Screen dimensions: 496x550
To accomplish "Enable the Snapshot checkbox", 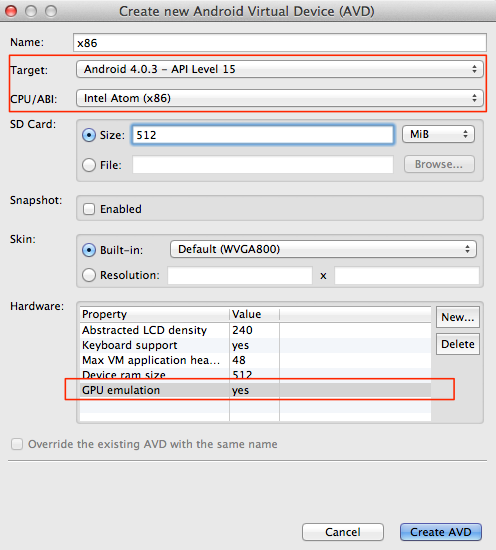I will 89,209.
